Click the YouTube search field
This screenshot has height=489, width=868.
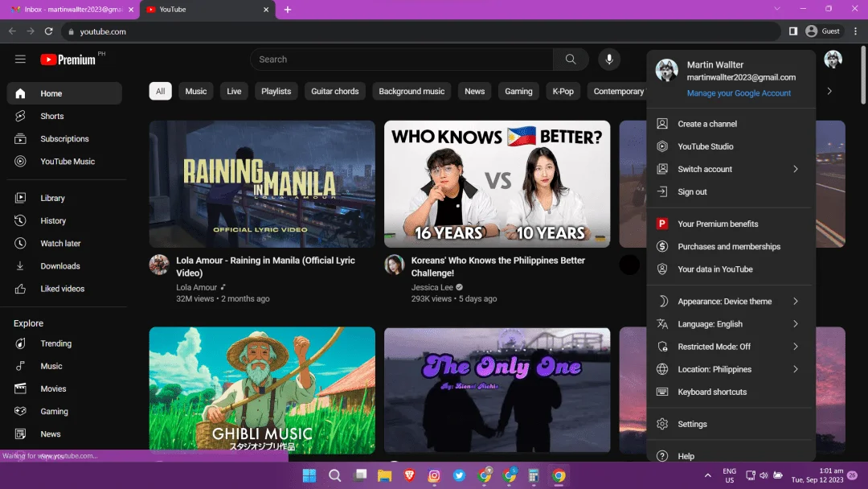point(402,60)
